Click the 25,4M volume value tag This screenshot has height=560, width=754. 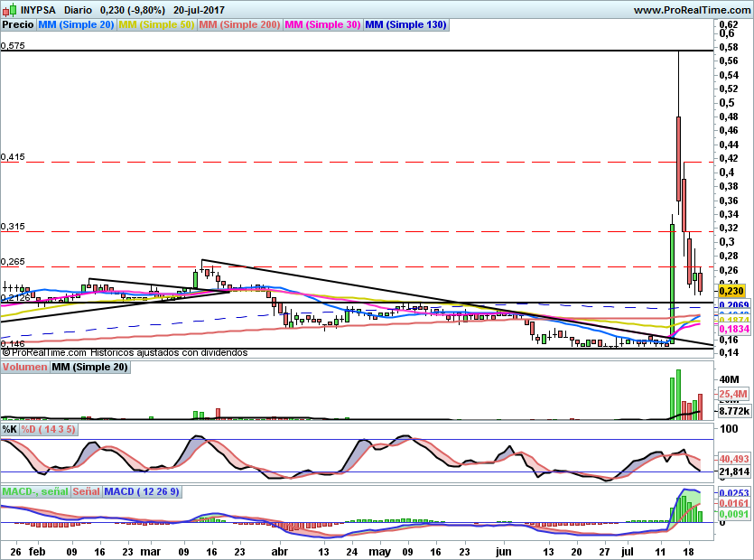point(731,394)
